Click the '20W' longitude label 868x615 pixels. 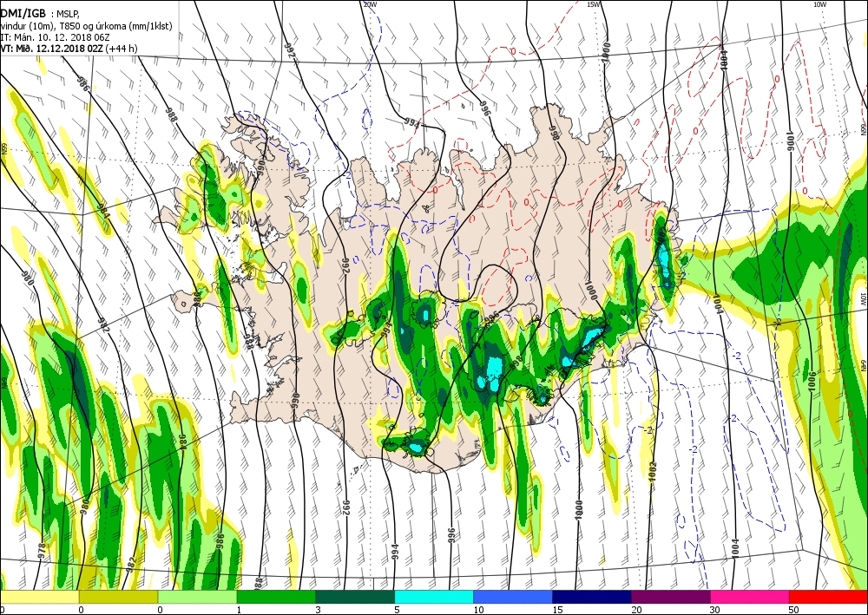tap(371, 4)
